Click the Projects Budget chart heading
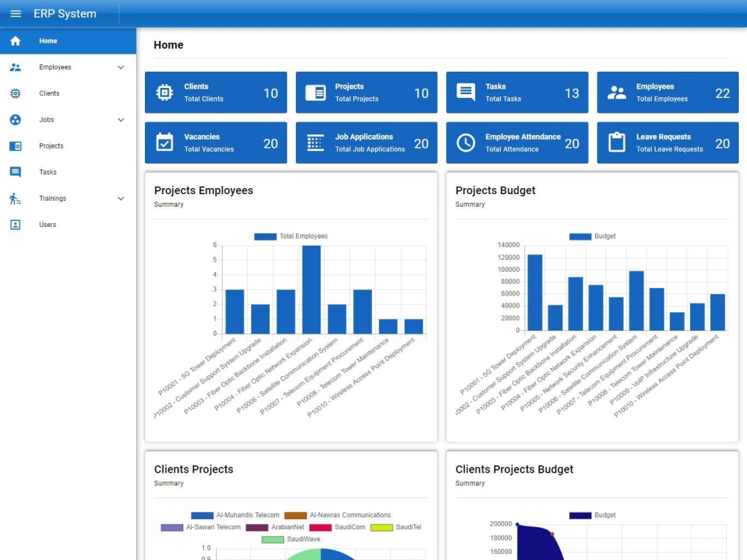Screen dimensions: 747x560 [495, 190]
